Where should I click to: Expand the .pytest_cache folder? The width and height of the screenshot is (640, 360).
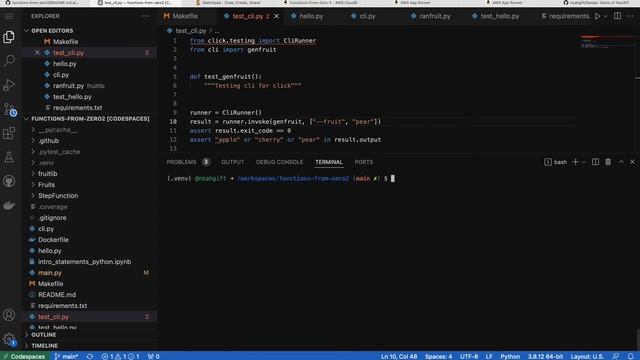59,152
